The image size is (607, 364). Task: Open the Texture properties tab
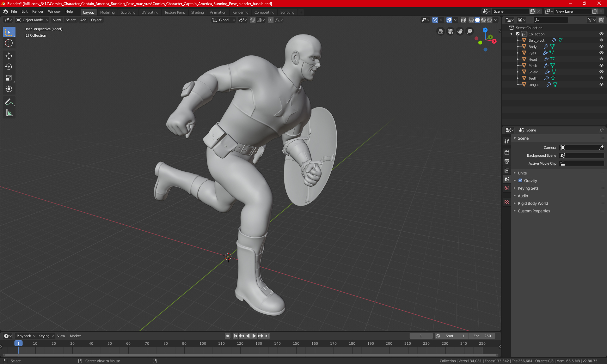(507, 202)
